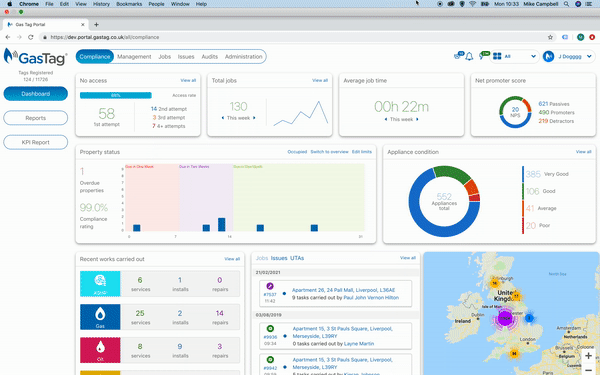Go back in Chrome
The image size is (600, 375).
point(8,37)
